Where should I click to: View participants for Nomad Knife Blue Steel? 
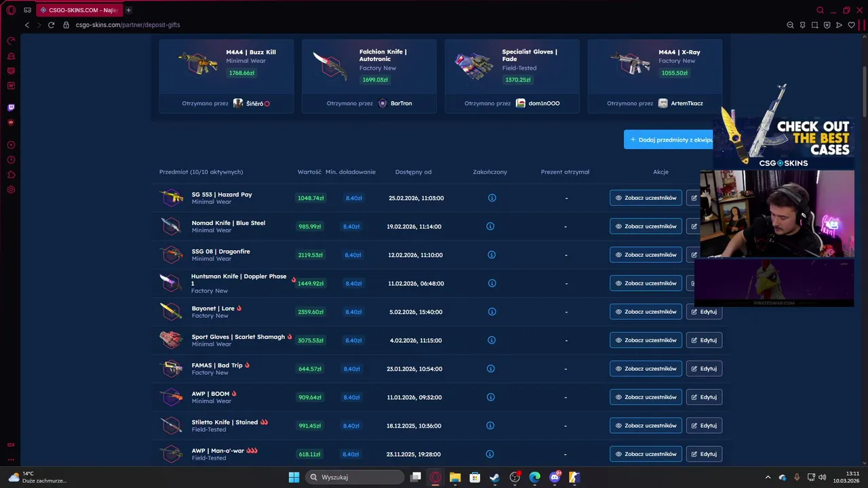click(646, 226)
